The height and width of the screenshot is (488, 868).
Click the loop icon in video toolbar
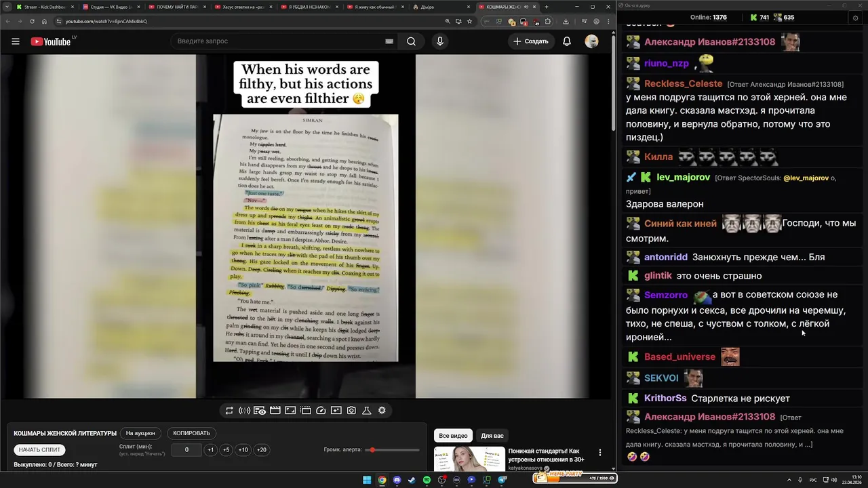tap(229, 411)
